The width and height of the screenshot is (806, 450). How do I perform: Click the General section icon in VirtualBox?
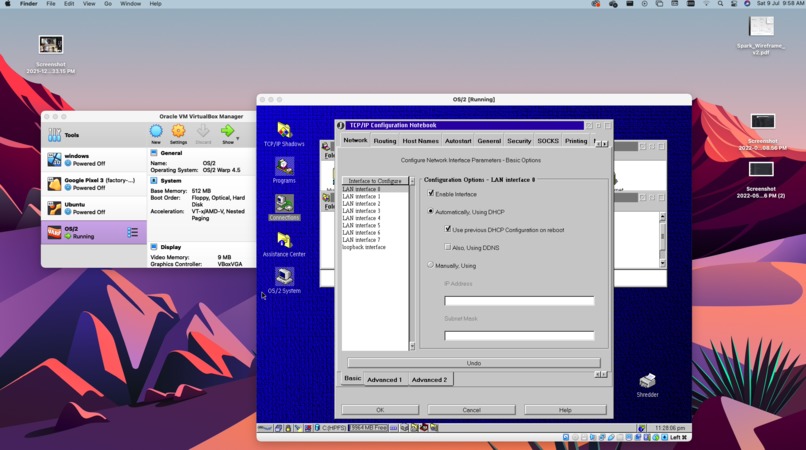[x=154, y=153]
